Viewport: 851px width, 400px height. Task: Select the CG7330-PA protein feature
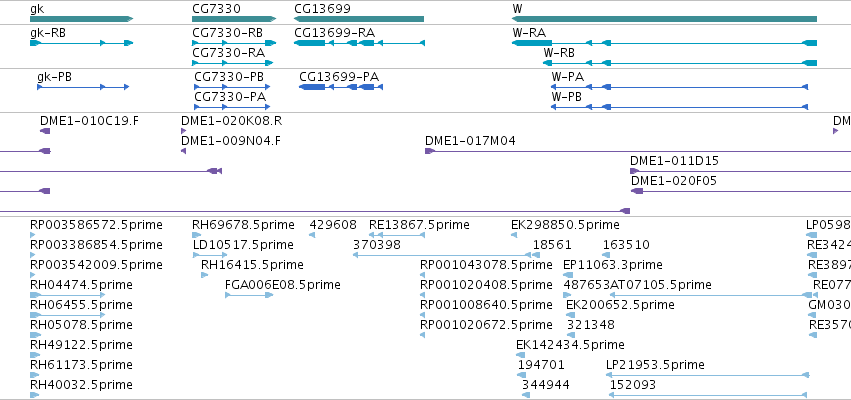232,107
